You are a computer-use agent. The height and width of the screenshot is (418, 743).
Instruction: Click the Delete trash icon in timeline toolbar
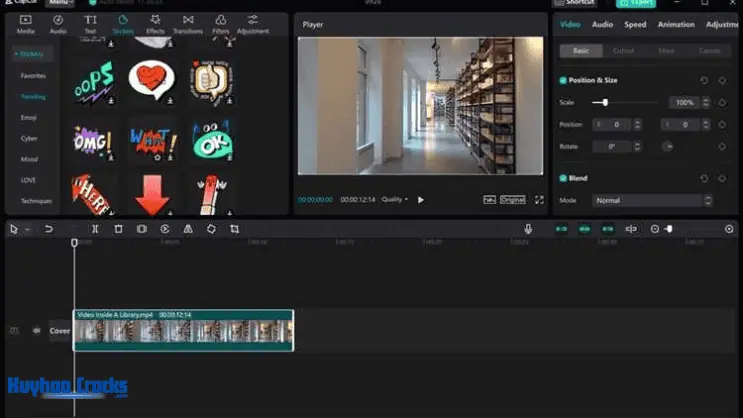coord(118,229)
